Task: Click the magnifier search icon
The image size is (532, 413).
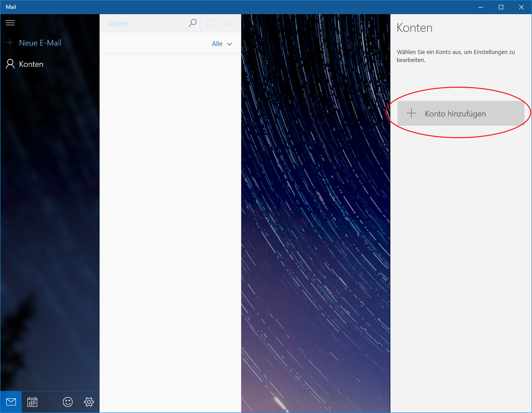Action: (192, 23)
